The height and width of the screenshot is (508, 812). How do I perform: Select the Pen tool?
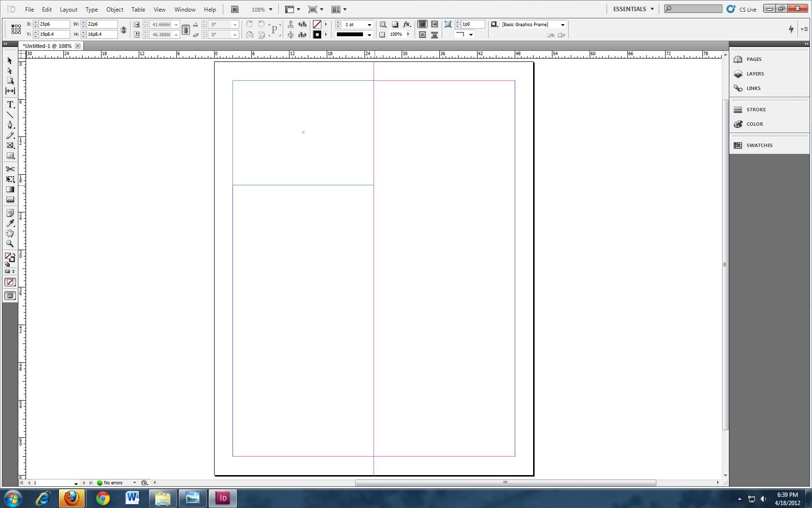[x=10, y=125]
